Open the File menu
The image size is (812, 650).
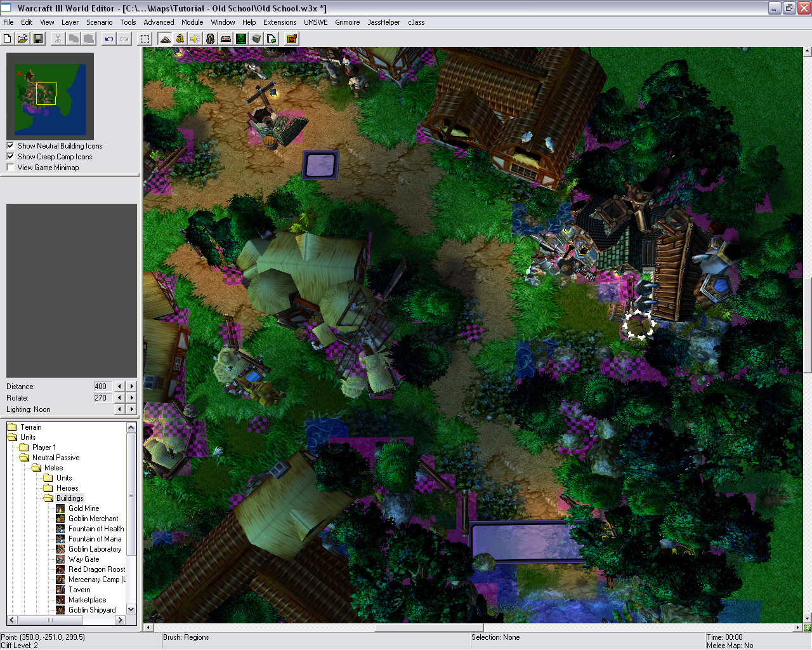click(8, 22)
